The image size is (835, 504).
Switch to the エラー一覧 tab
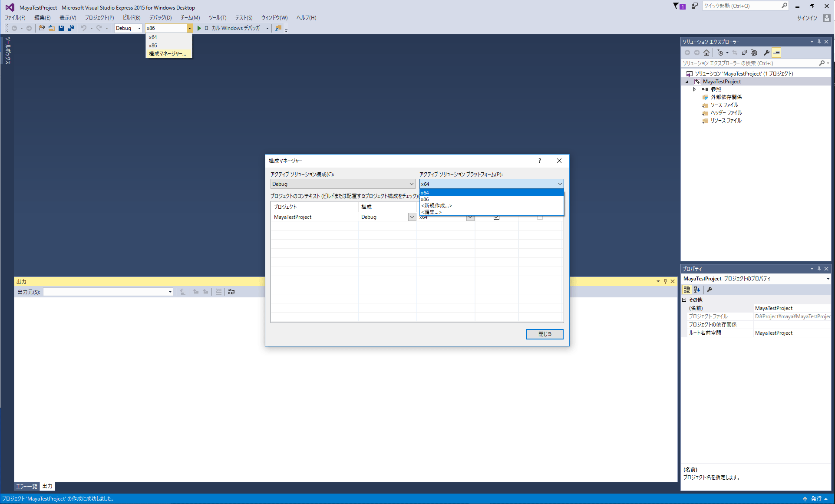click(x=26, y=486)
